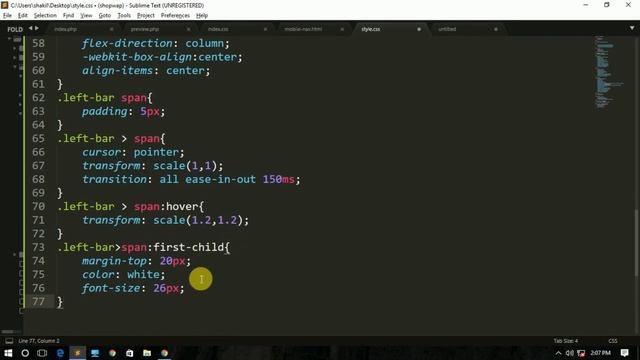Open the Help menu
640x360 pixels.
point(202,16)
